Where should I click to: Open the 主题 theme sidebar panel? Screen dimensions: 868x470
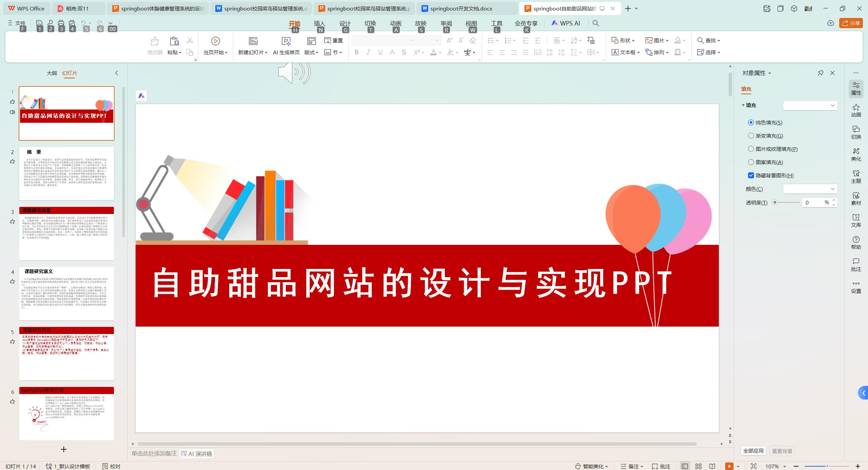point(856,176)
